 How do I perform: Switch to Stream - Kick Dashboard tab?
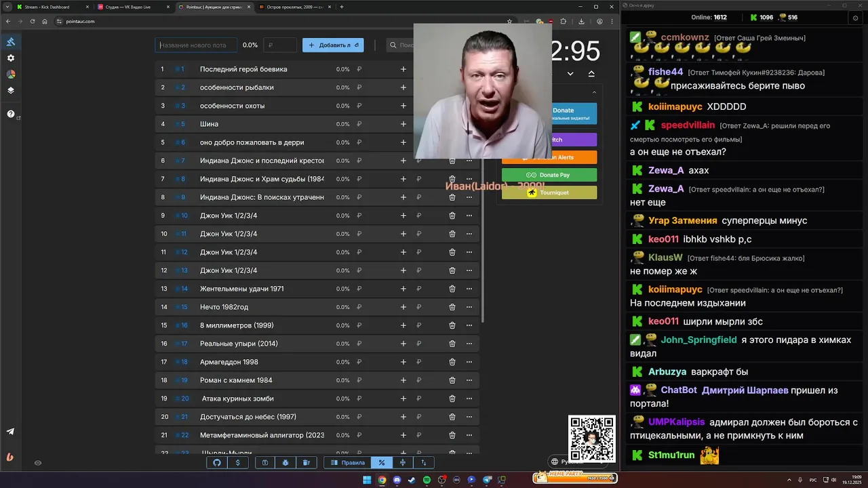point(51,7)
